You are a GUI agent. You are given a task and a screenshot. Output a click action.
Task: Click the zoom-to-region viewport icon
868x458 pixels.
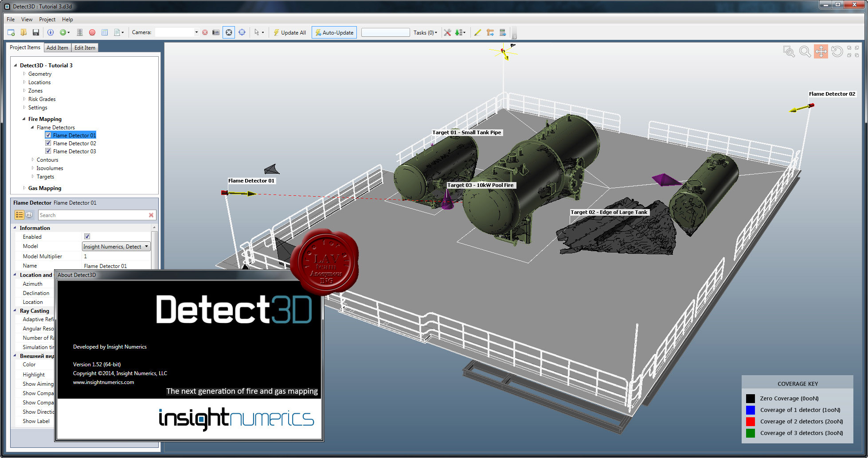[x=789, y=51]
